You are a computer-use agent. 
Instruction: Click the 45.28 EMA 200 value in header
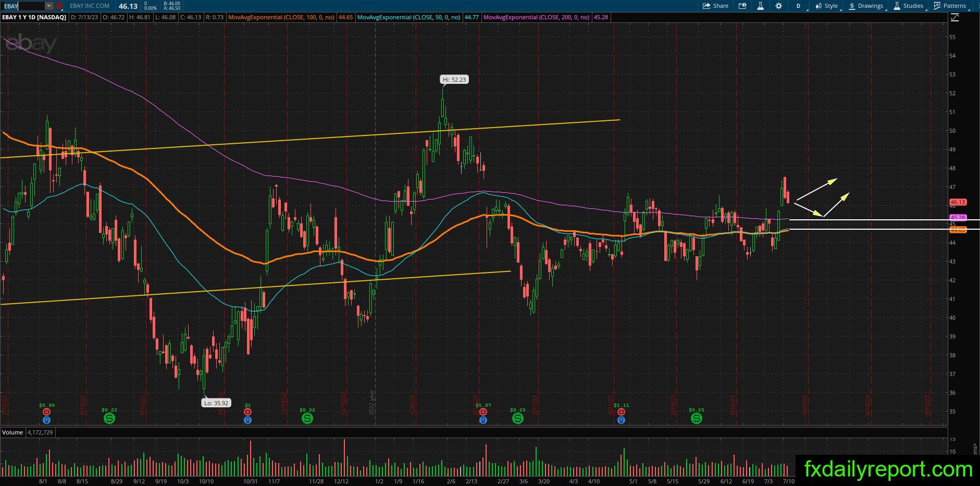pos(601,17)
